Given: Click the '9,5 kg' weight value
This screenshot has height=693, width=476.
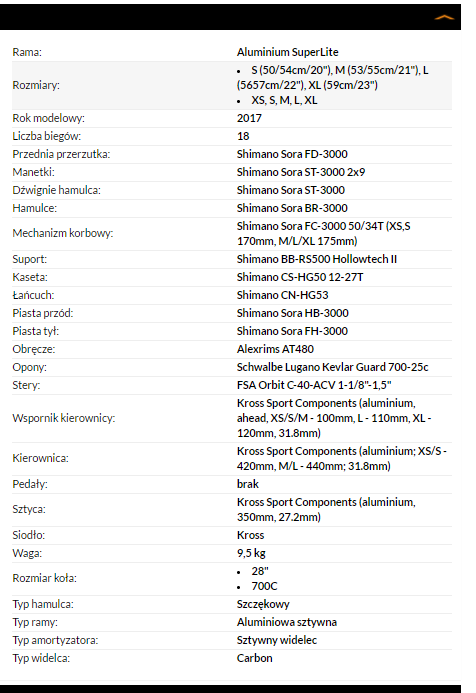Looking at the screenshot, I should (251, 553).
